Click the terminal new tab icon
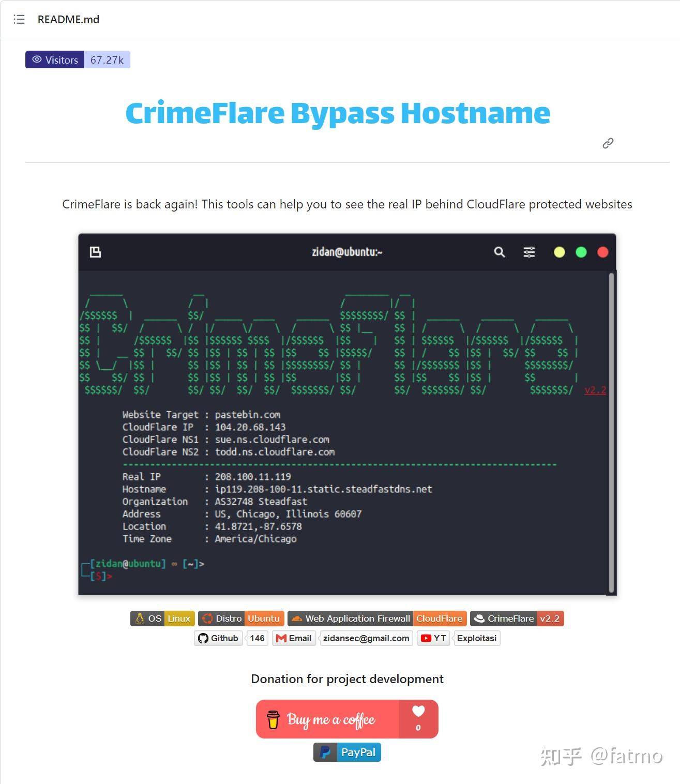 coord(95,252)
